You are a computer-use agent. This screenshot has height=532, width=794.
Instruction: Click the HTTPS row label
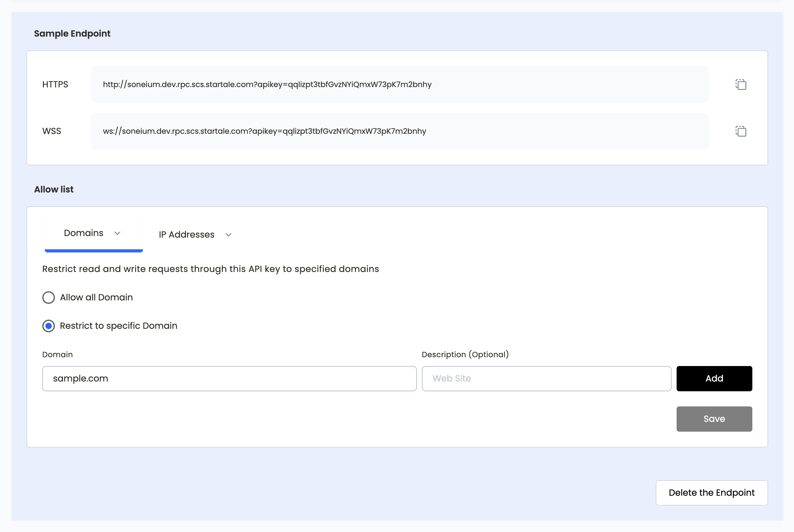pyautogui.click(x=55, y=85)
